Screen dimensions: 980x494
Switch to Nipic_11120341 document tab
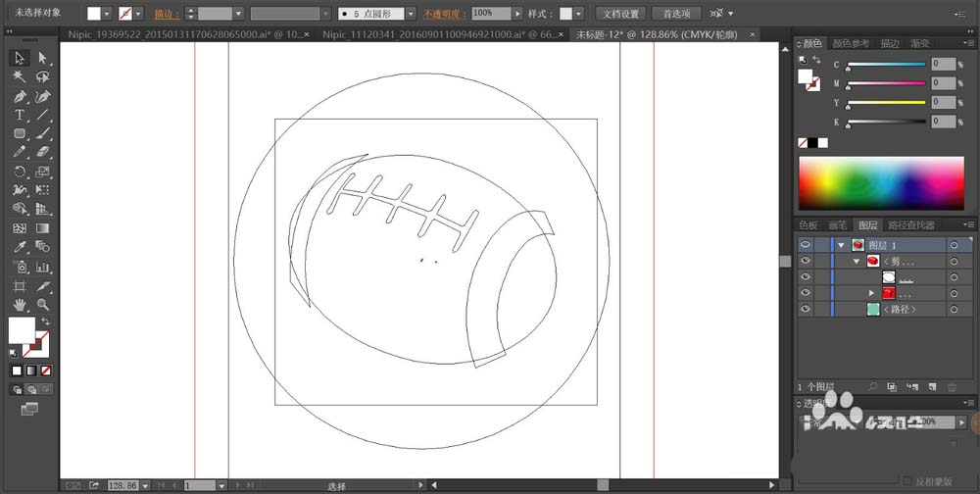click(x=439, y=35)
